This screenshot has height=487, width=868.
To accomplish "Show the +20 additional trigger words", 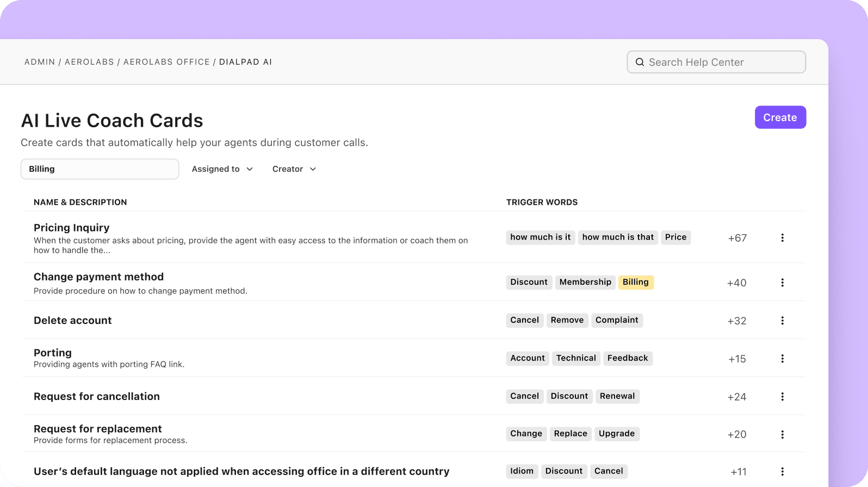I will tap(737, 435).
